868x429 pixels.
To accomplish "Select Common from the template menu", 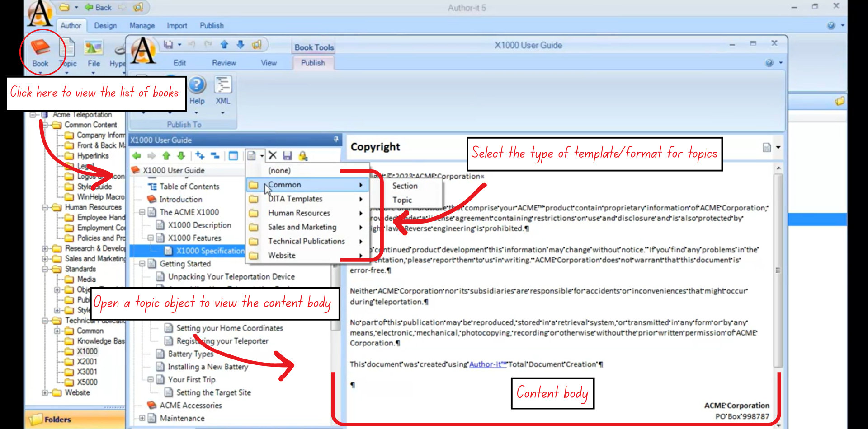I will coord(285,184).
